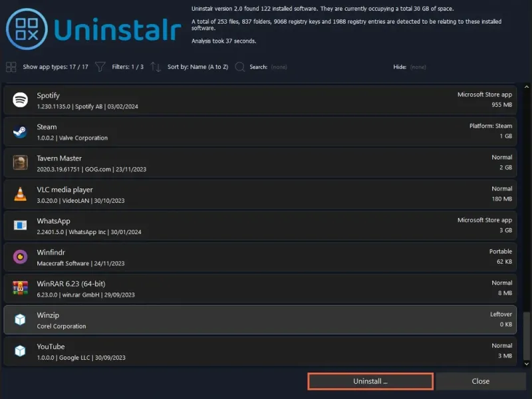Click Tavern Master's 2 GB size
The image size is (532, 399).
pos(505,168)
